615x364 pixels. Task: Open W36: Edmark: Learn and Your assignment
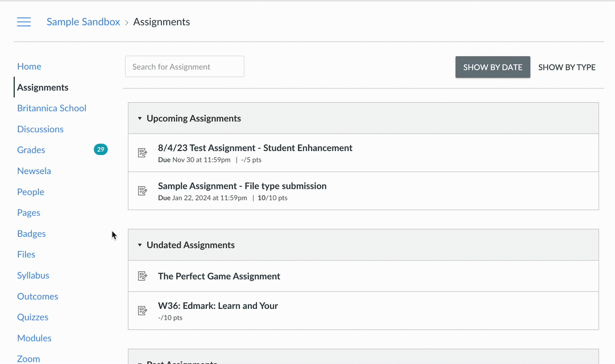click(218, 306)
